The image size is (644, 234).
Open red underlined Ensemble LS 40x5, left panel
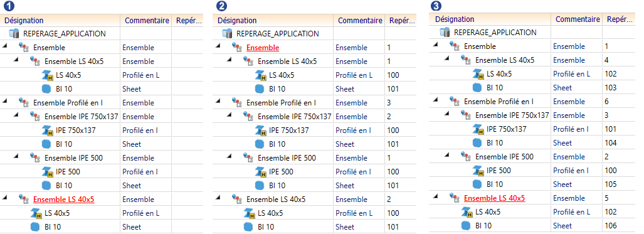64,199
